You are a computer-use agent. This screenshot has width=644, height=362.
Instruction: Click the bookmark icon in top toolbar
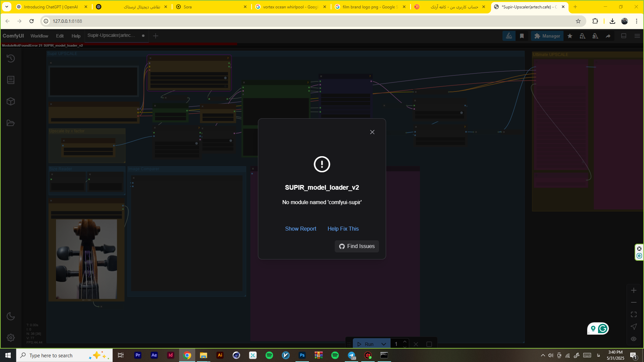pos(522,36)
